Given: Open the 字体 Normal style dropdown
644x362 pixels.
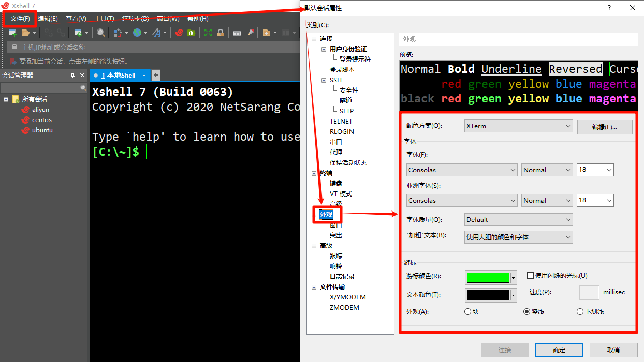Looking at the screenshot, I should pyautogui.click(x=547, y=170).
